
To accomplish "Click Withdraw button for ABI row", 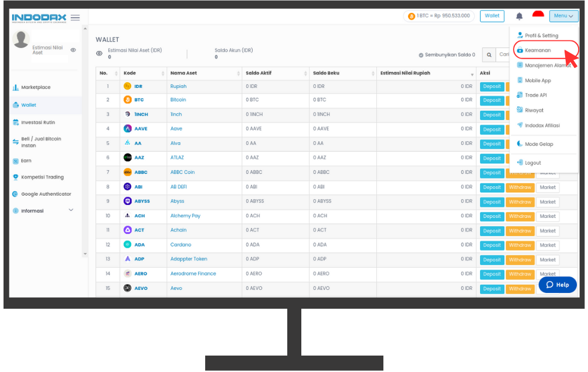I will click(520, 187).
